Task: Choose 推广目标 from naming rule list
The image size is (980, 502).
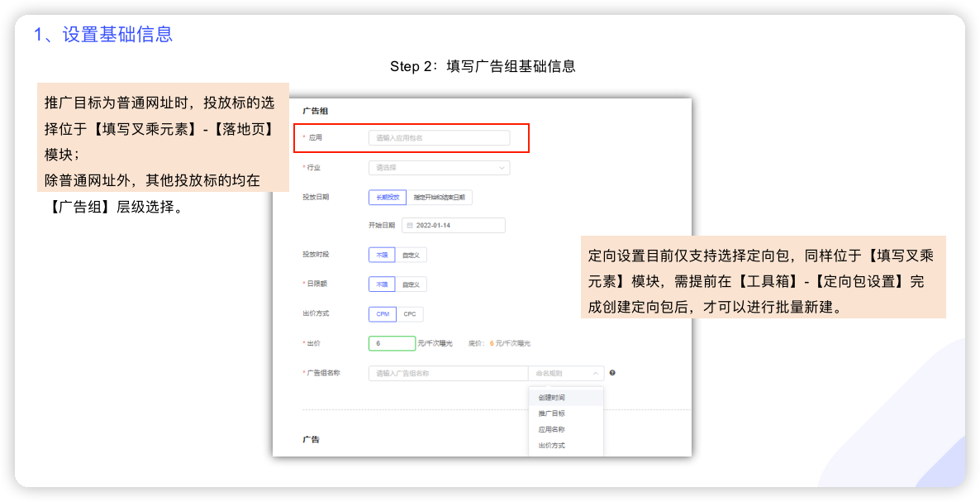Action: tap(552, 414)
